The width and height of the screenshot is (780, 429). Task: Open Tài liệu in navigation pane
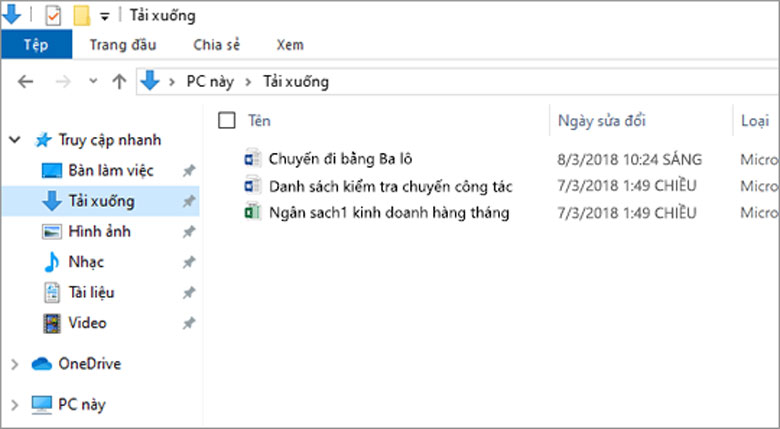click(92, 293)
